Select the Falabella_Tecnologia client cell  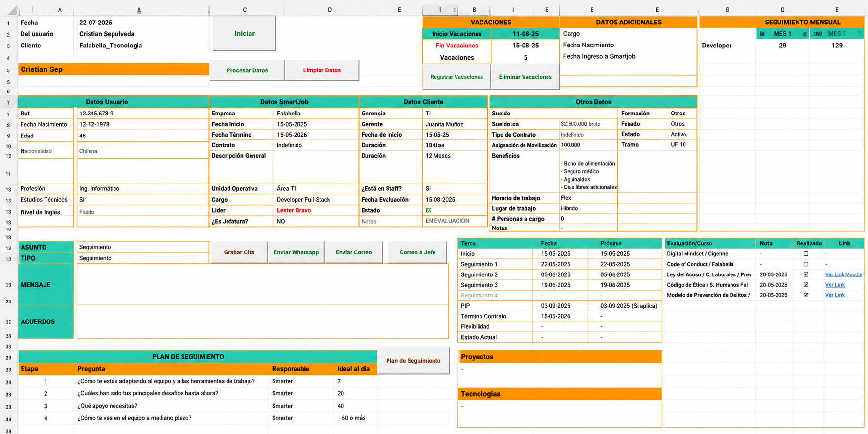click(143, 46)
